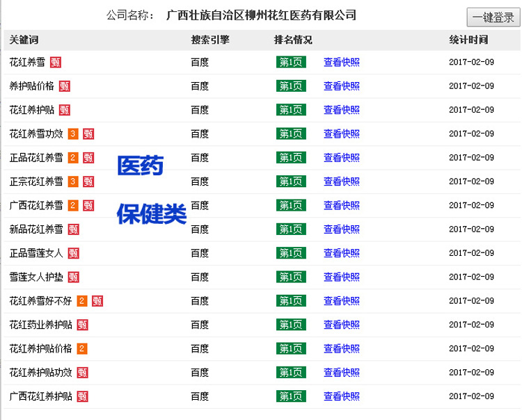Viewport: 522px width, 420px height.
Task: Click red badge icon in 正宗花红养雪 row
Action: [x=88, y=182]
